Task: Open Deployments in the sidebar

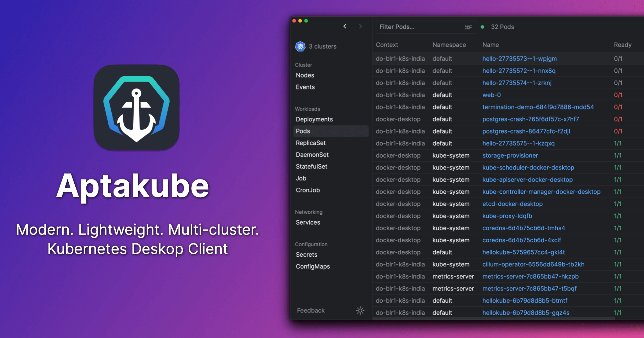Action: [314, 119]
